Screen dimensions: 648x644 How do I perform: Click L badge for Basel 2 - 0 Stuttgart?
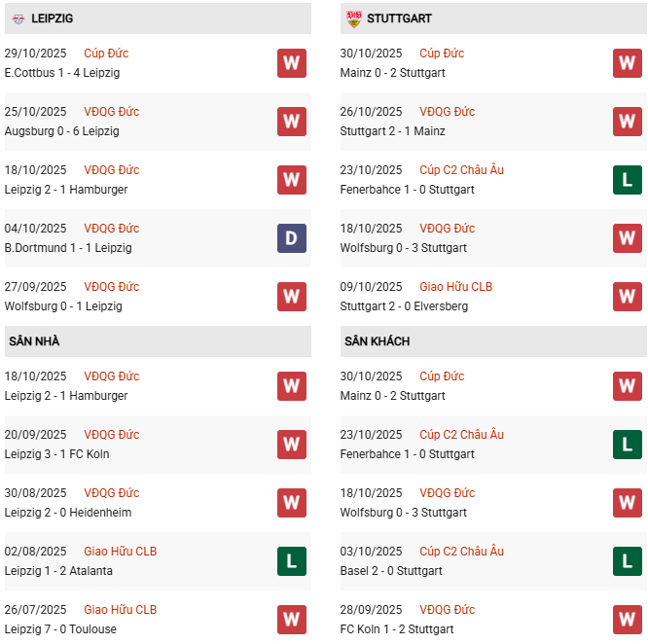tap(627, 561)
